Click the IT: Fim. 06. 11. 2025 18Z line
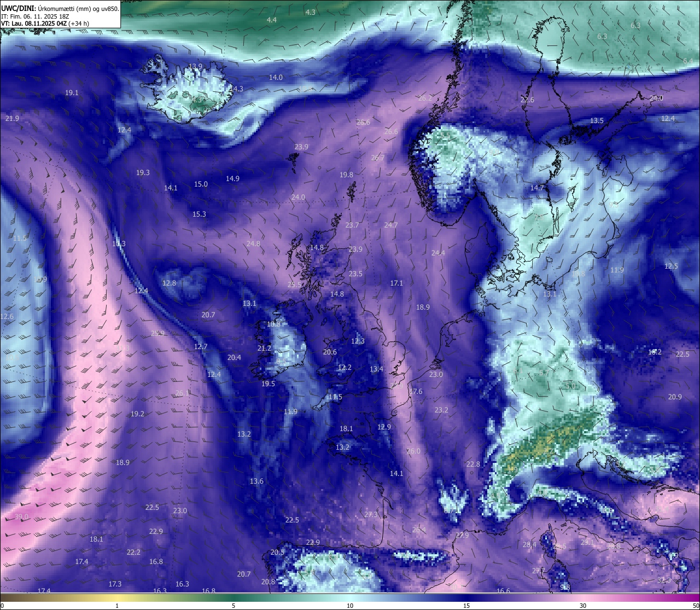700x610 pixels. coord(35,16)
